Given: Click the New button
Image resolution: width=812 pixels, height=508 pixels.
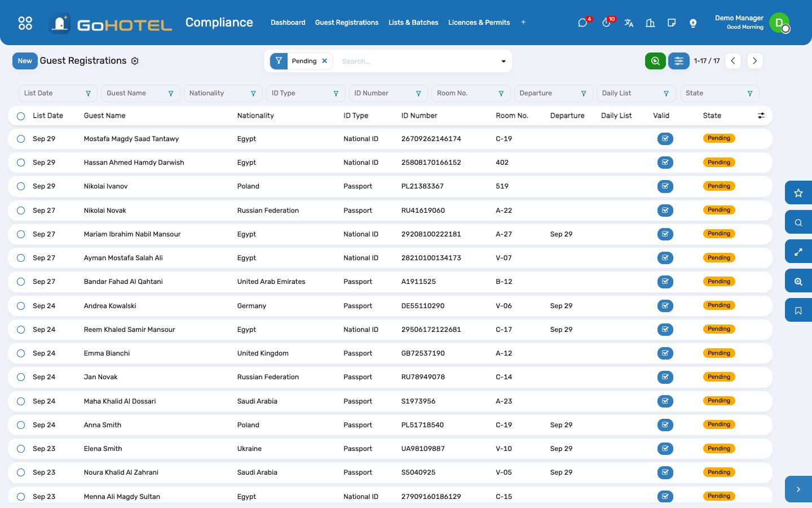Looking at the screenshot, I should (25, 61).
